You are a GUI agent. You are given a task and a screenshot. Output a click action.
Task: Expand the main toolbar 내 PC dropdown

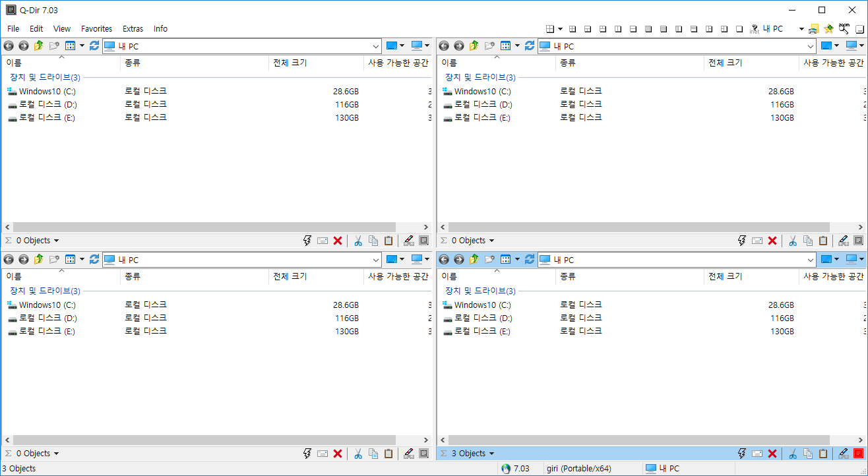(x=801, y=29)
